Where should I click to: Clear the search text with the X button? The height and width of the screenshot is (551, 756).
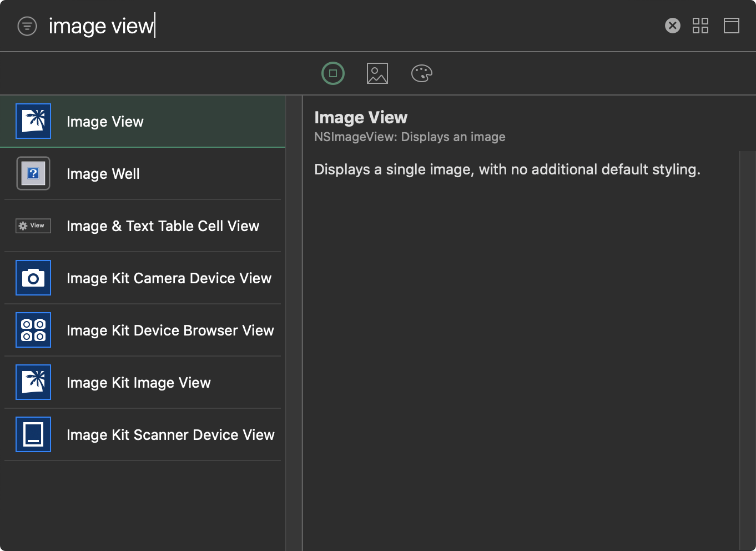[672, 26]
